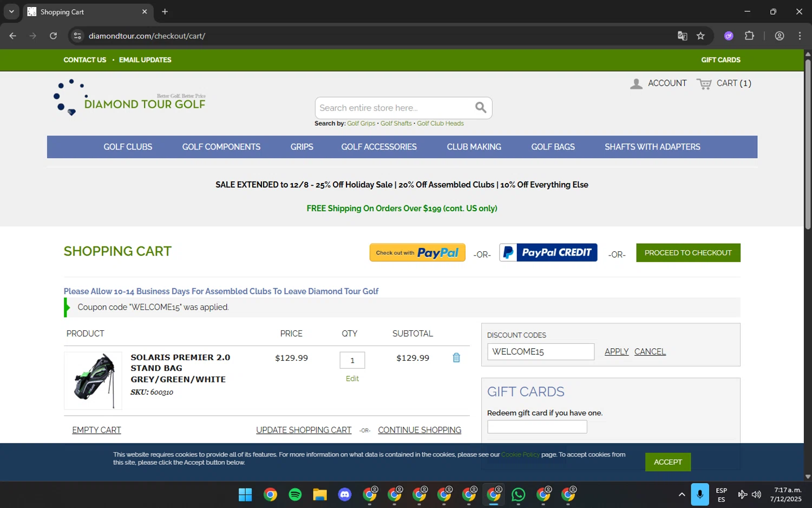Launch Spotify from the taskbar
This screenshot has height=508, width=812.
click(295, 494)
